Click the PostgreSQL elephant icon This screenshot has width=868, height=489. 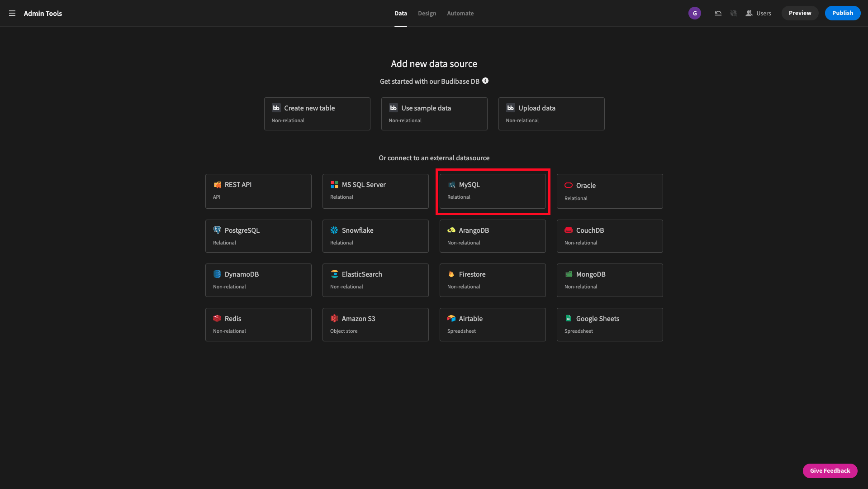point(217,230)
